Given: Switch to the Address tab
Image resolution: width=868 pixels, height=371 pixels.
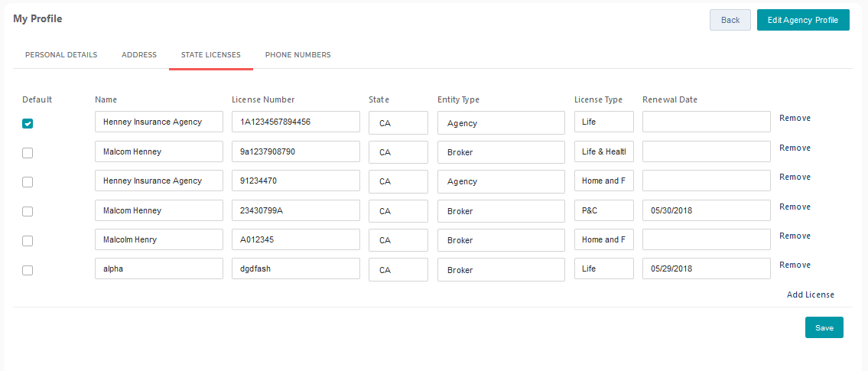Looking at the screenshot, I should [139, 55].
